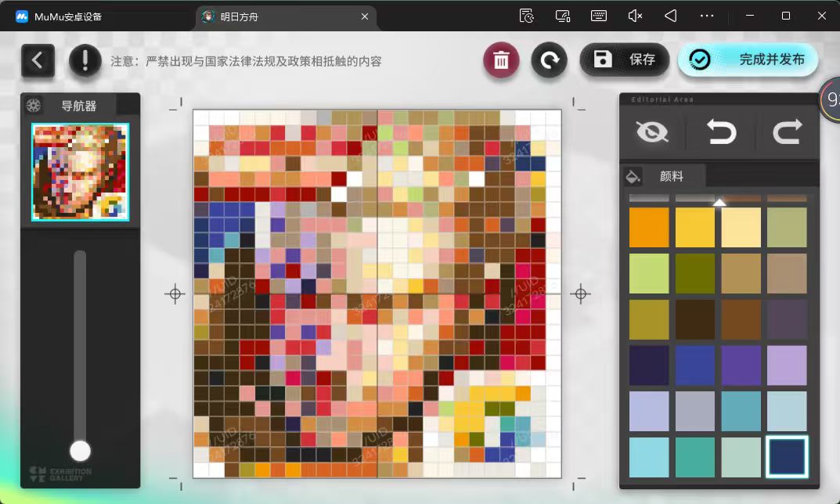The width and height of the screenshot is (840, 504).
Task: Pick the mustard olive swatch
Action: 649,320
